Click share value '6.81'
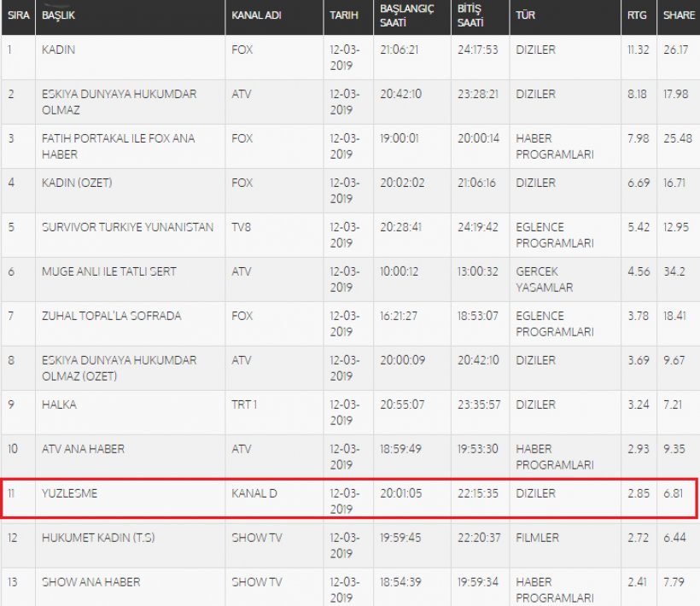 pos(674,493)
